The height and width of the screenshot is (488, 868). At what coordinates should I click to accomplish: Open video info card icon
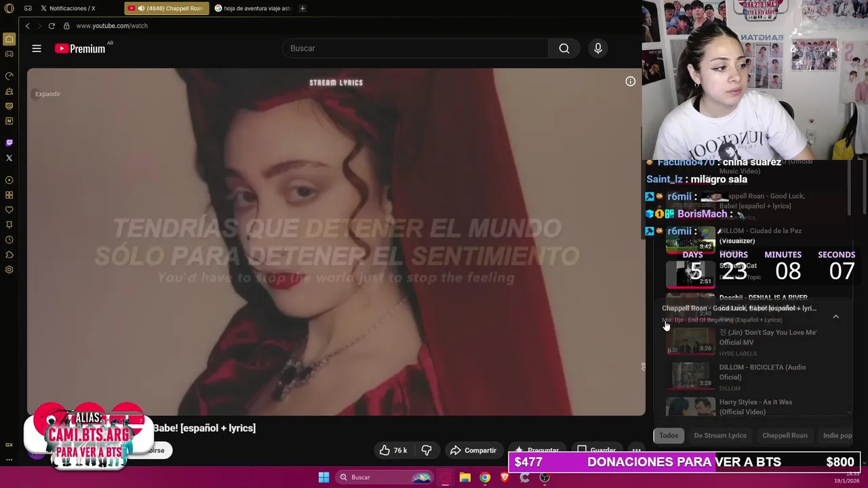[x=631, y=81]
